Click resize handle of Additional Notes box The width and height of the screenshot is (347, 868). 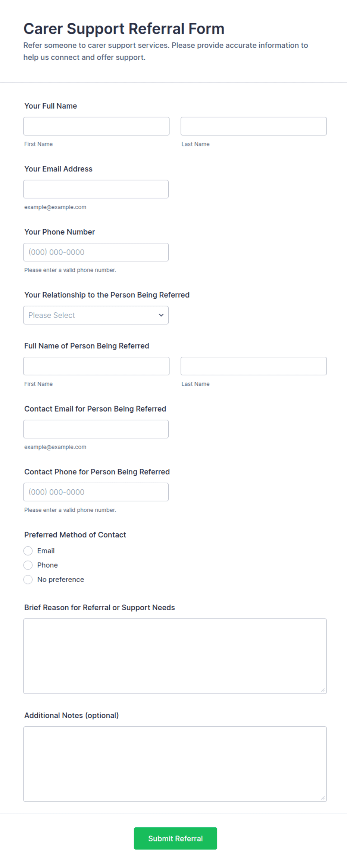click(323, 798)
